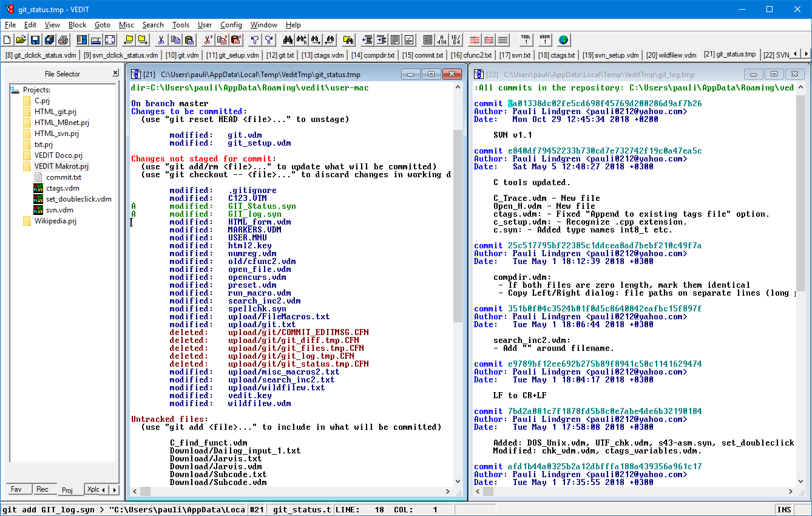
Task: Click the Save file diskette icon
Action: click(x=35, y=40)
